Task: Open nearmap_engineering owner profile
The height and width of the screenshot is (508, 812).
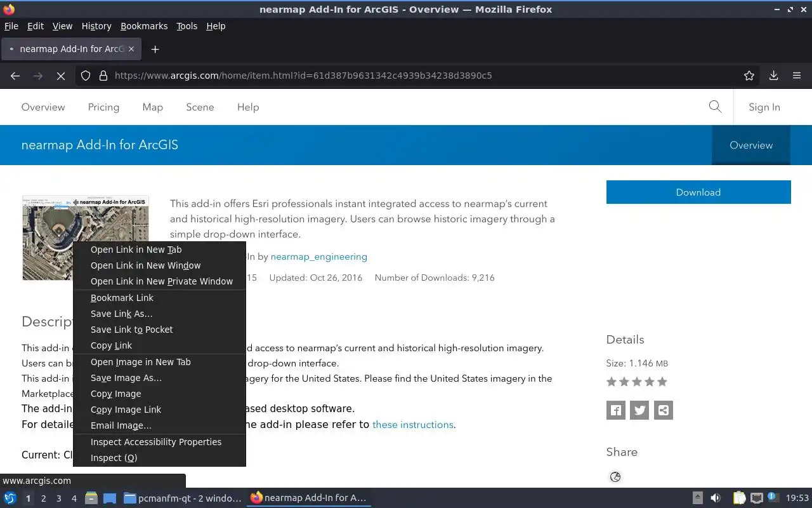Action: (x=318, y=257)
